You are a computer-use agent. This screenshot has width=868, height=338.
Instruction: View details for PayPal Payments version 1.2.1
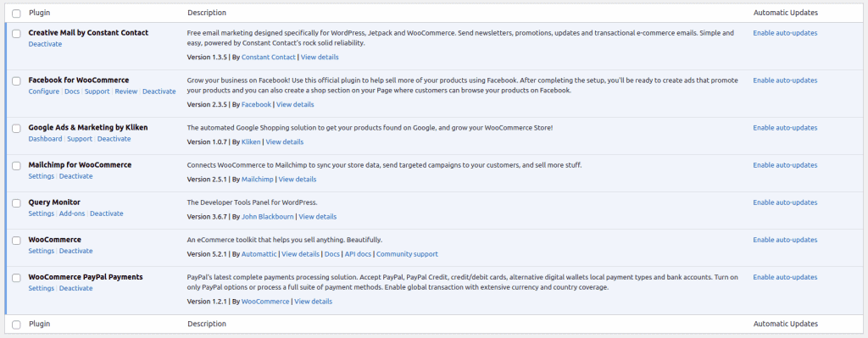click(x=314, y=302)
